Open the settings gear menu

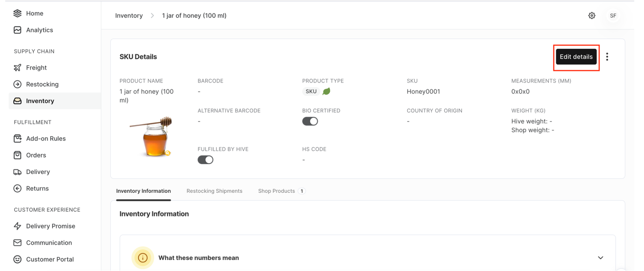(592, 15)
